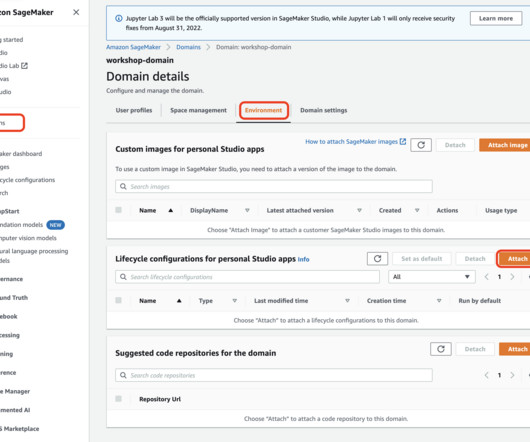Select all checkbox in Custom images table
This screenshot has width=530, height=442.
[x=118, y=210]
